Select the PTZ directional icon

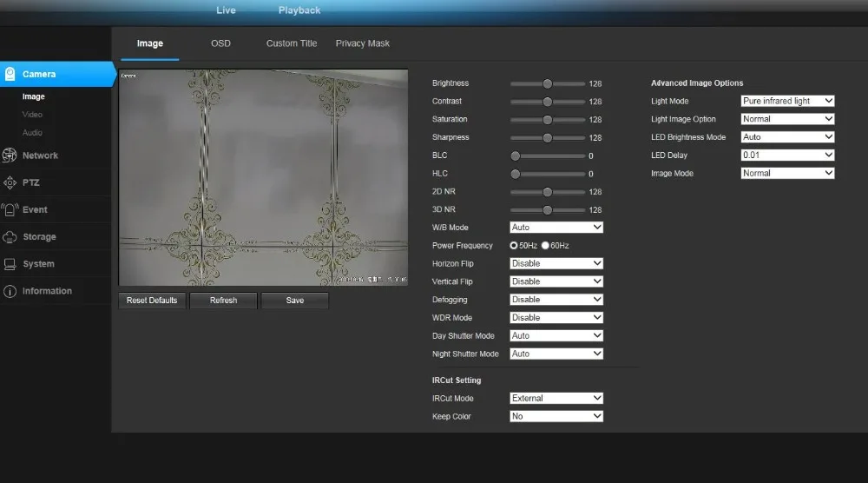click(10, 182)
